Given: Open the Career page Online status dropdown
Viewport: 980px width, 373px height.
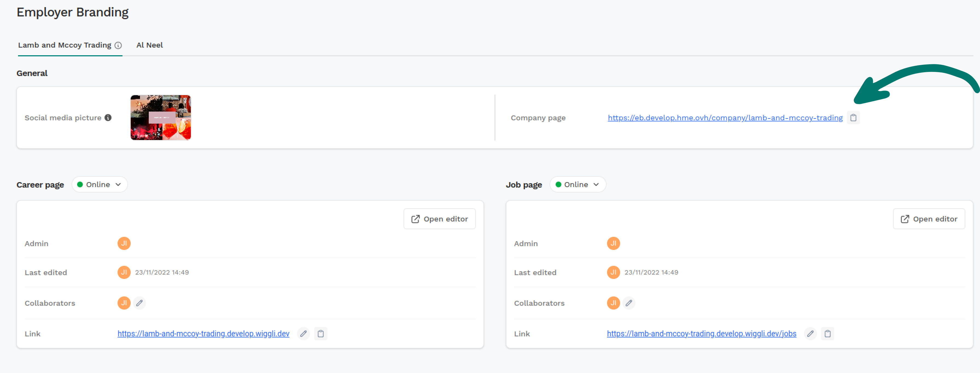Looking at the screenshot, I should pos(100,185).
